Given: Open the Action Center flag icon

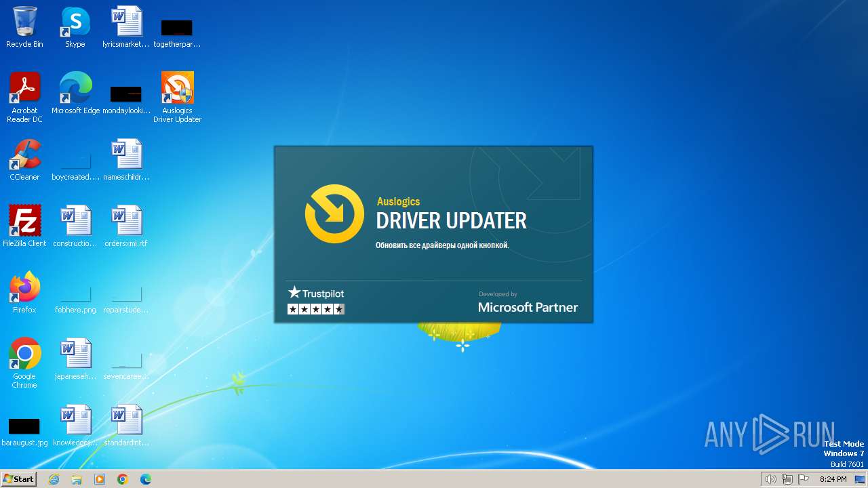Looking at the screenshot, I should coord(804,479).
